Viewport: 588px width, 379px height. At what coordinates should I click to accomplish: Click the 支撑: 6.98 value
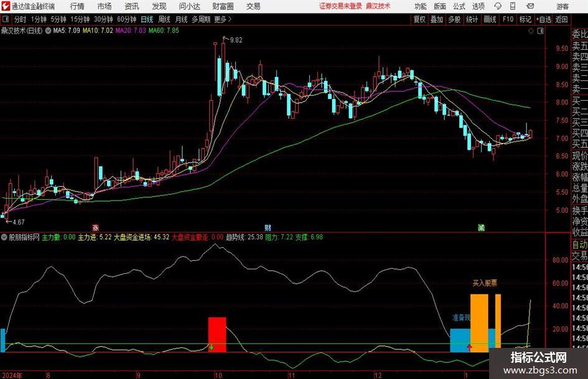(x=309, y=237)
